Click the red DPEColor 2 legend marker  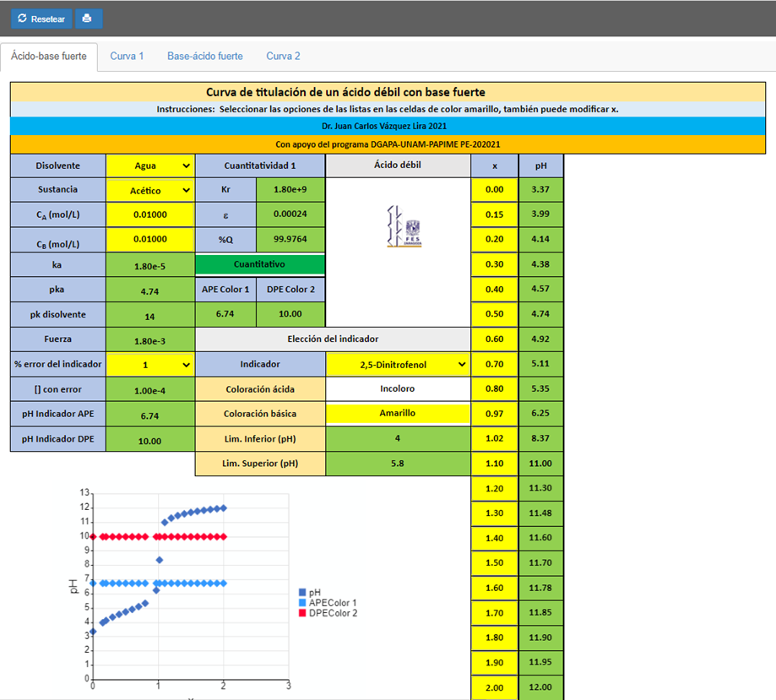[x=302, y=613]
